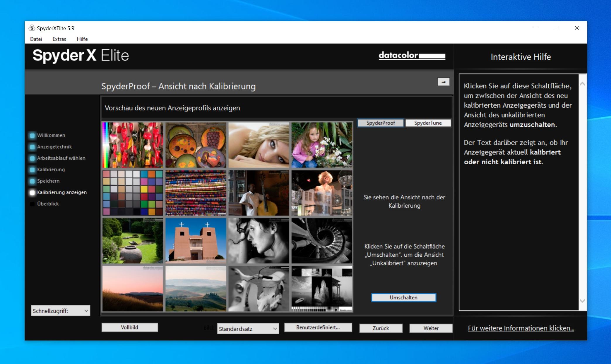
Task: Open the adobe church blue sky thumbnail
Action: (196, 241)
